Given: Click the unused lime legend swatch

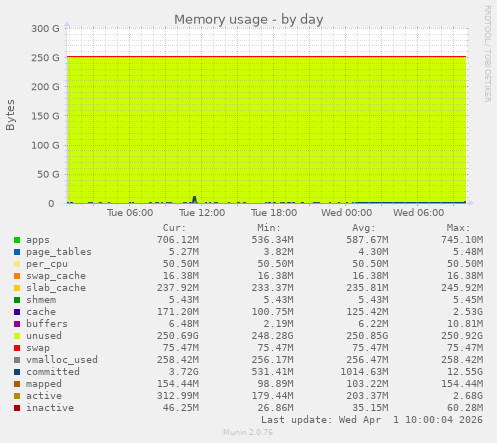Looking at the screenshot, I should tap(17, 336).
